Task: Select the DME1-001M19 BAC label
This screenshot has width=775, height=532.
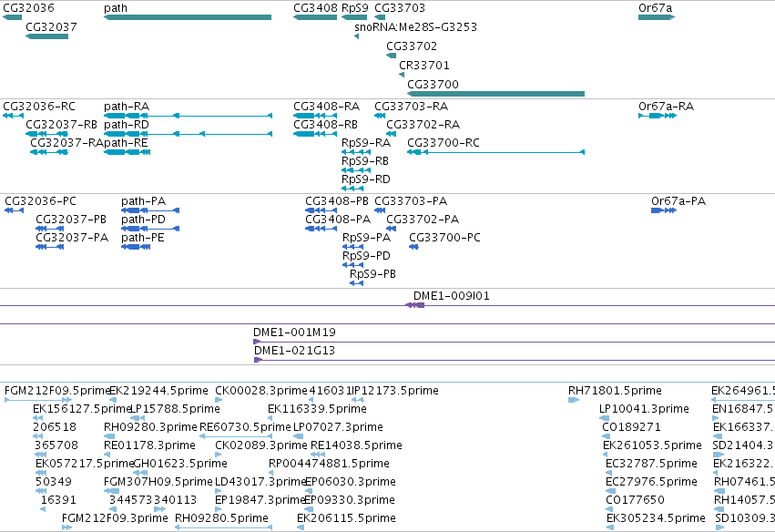Action: click(294, 332)
